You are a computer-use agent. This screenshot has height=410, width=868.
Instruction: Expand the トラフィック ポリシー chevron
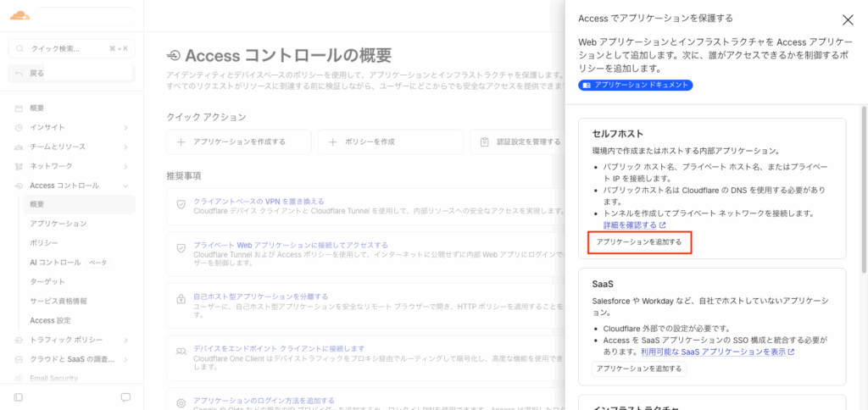125,340
